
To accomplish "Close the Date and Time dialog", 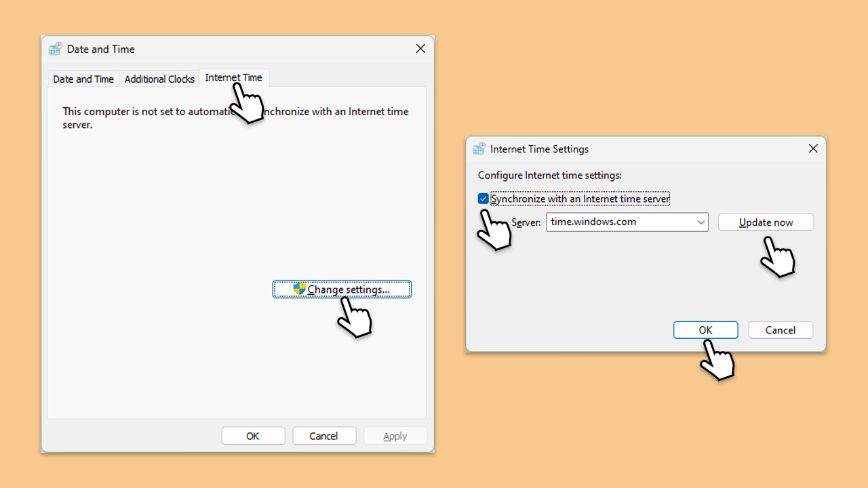I will [420, 49].
